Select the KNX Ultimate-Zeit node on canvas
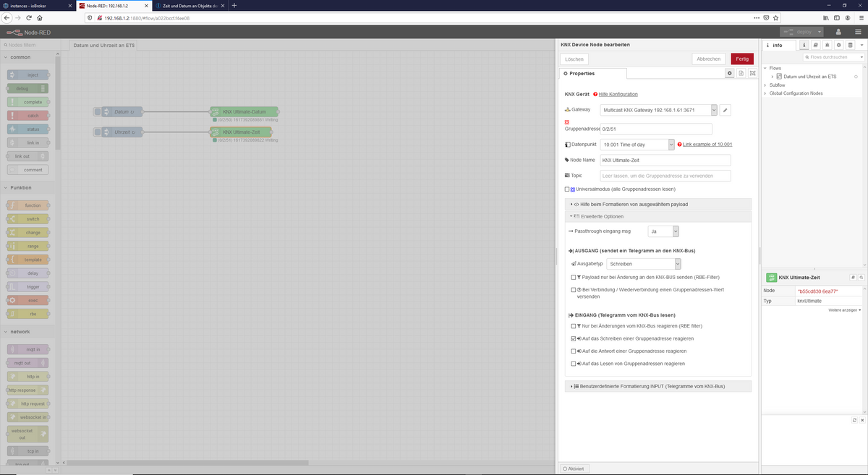The height and width of the screenshot is (475, 868). pyautogui.click(x=242, y=132)
